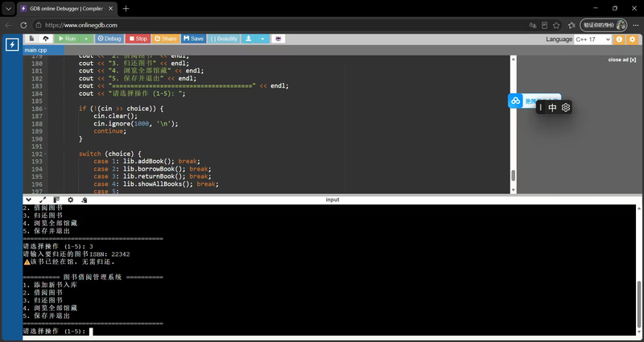Download the code with the download icon
The image size is (644, 342).
click(x=249, y=39)
